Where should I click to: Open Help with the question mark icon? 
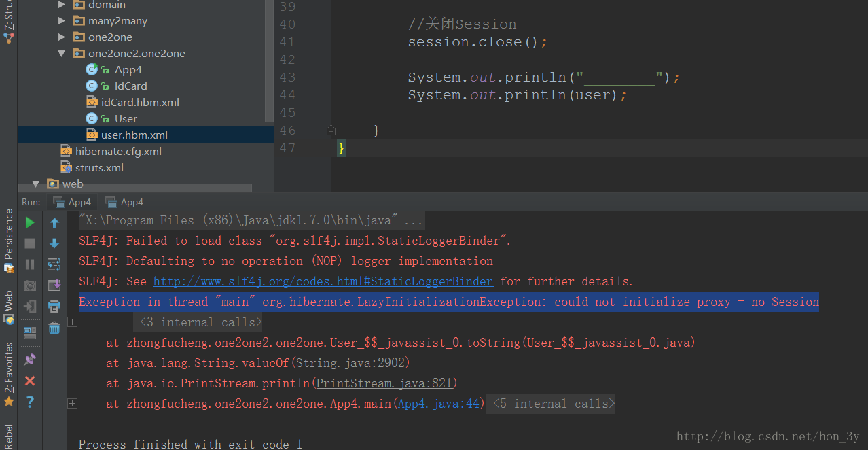30,402
